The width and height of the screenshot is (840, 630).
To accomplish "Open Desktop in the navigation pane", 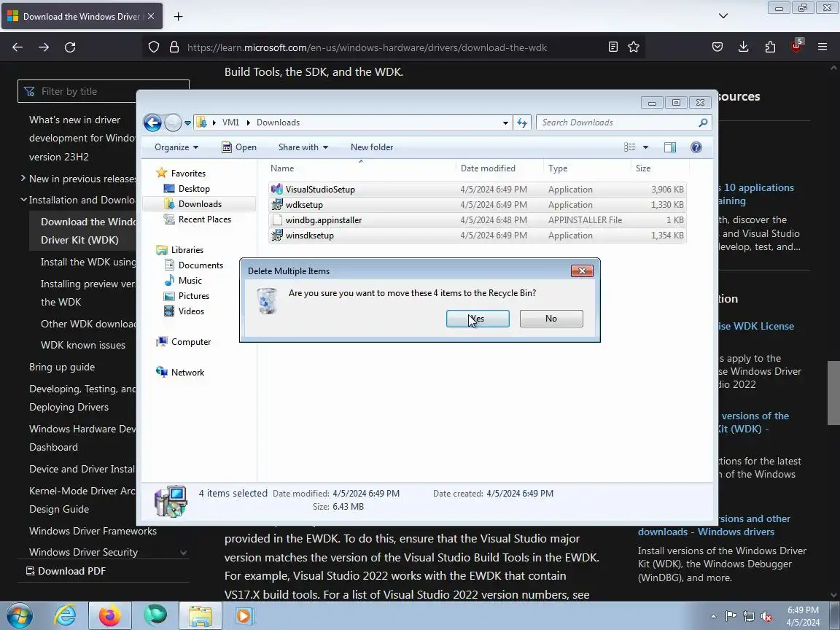I will (187, 189).
